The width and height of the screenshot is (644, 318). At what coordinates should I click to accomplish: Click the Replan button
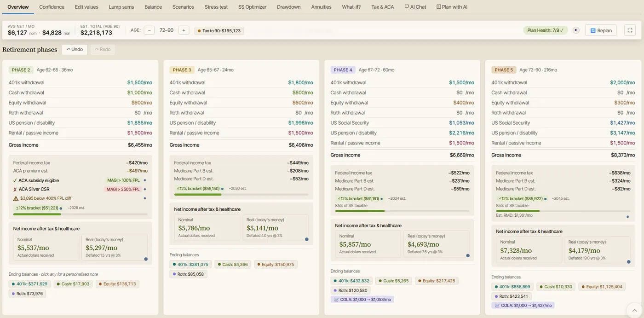[601, 30]
